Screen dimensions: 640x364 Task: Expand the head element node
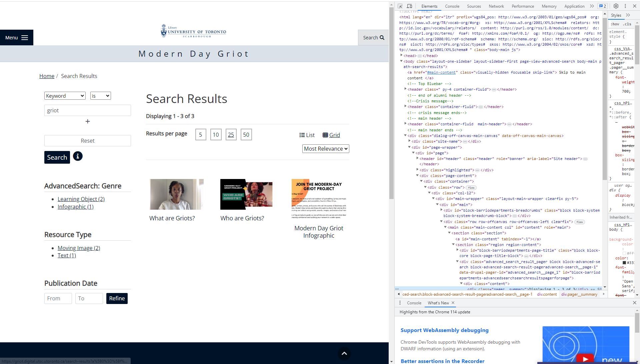401,56
